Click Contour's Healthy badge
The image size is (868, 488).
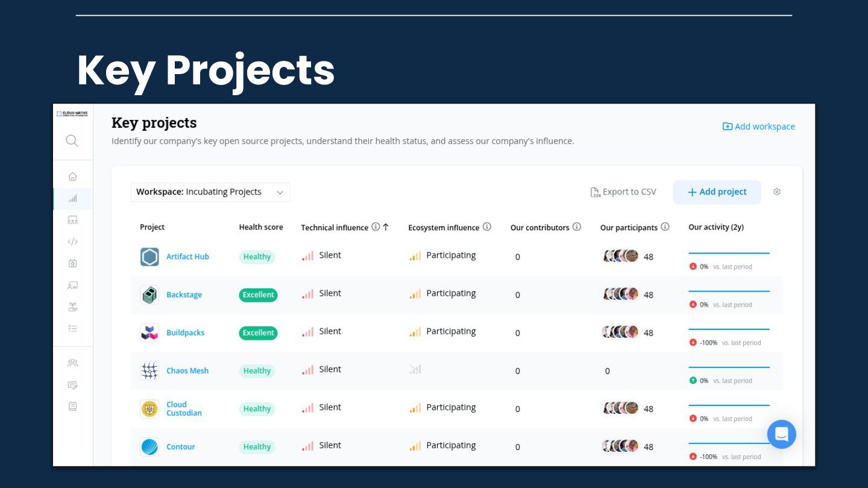coord(257,446)
